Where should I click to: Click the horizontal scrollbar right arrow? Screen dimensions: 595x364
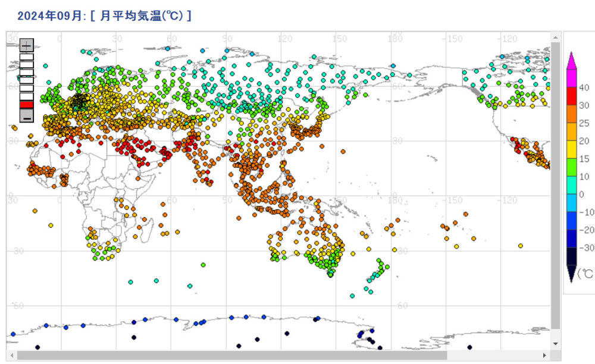(x=546, y=355)
